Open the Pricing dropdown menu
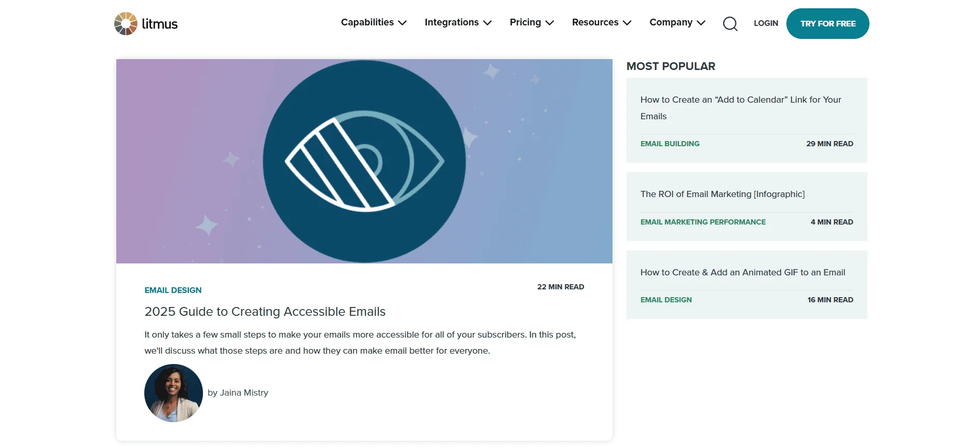 [x=532, y=22]
